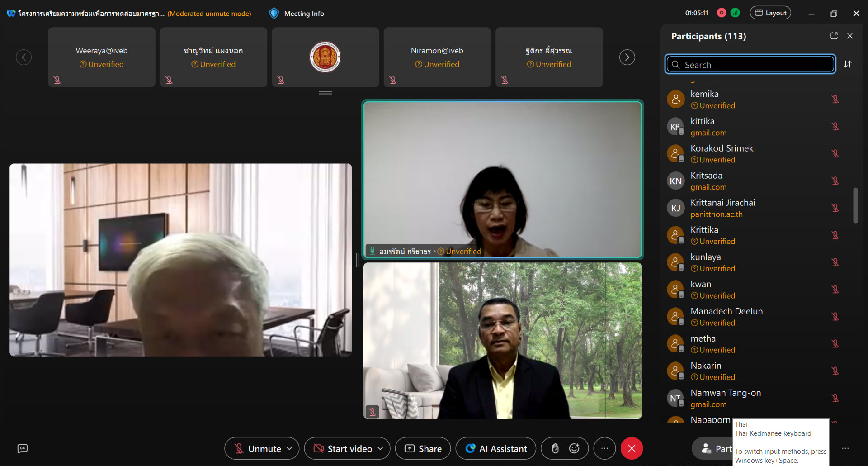This screenshot has width=868, height=466.
Task: Click kittika's KP avatar
Action: (x=676, y=126)
